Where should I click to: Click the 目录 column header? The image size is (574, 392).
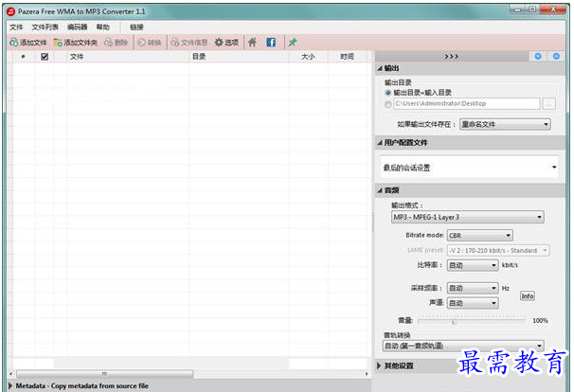coord(239,57)
